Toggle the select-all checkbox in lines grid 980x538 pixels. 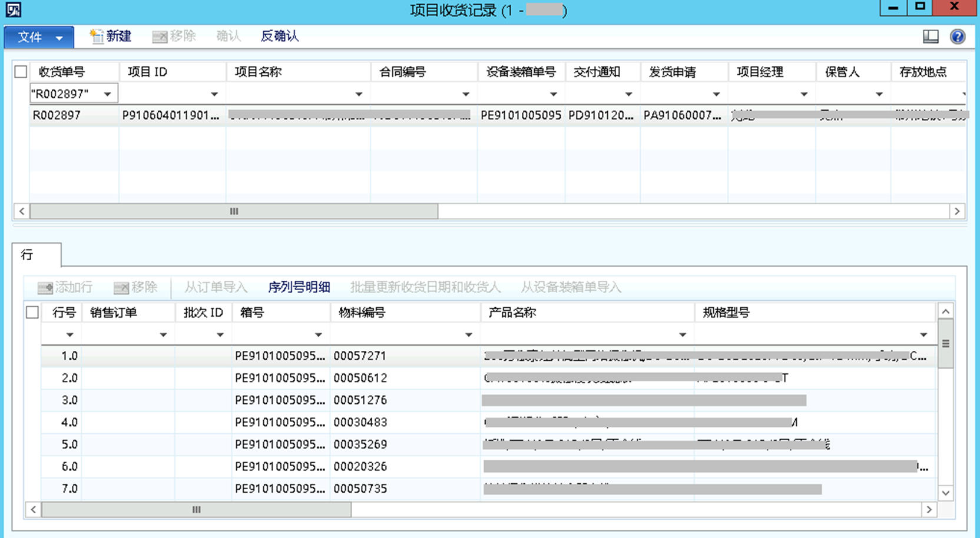pos(32,312)
